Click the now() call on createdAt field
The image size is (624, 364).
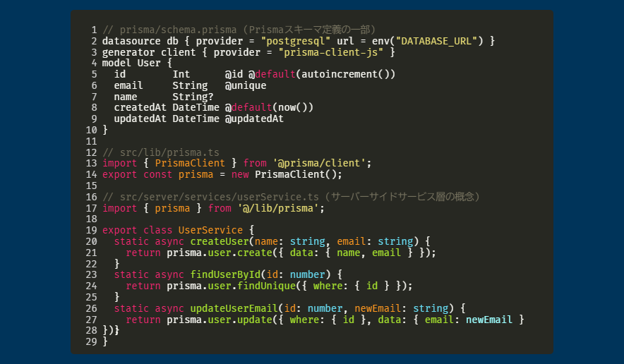pyautogui.click(x=292, y=108)
